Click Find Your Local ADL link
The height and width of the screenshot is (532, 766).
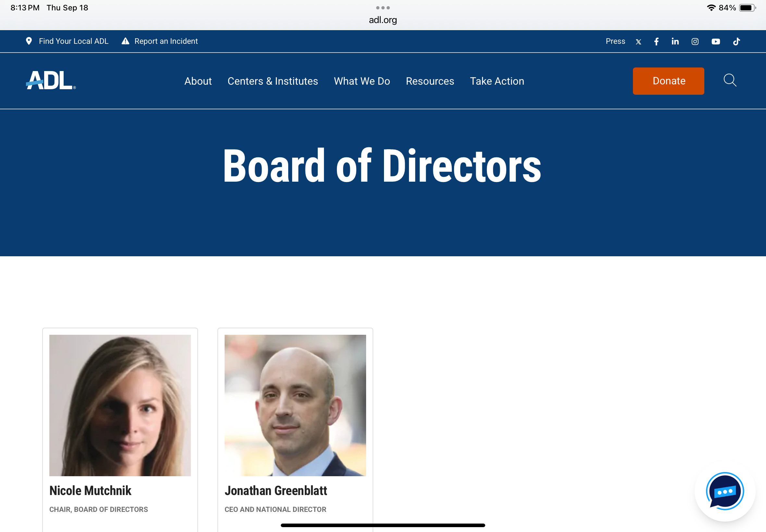pyautogui.click(x=74, y=41)
